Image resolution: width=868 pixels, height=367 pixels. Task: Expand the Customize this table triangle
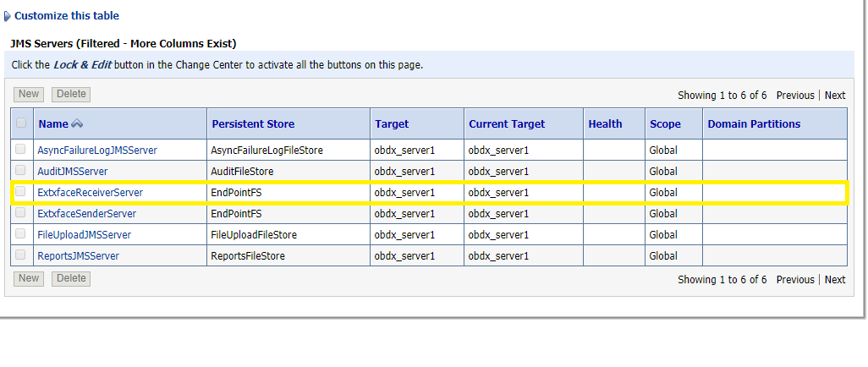point(8,16)
